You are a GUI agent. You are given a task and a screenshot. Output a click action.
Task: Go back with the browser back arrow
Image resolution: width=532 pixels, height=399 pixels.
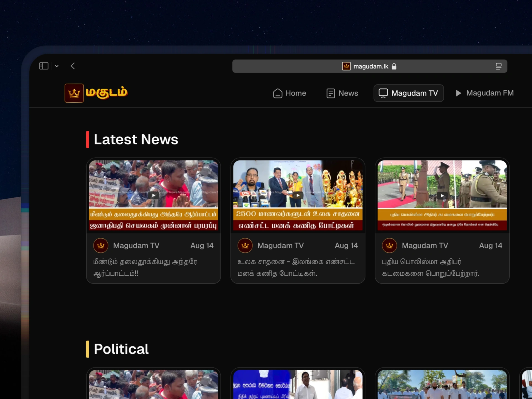pos(73,66)
